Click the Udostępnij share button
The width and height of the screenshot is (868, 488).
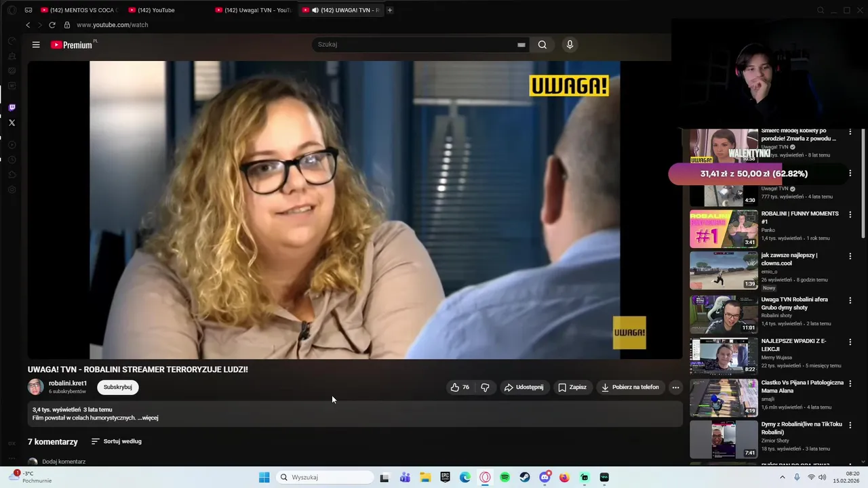click(x=524, y=388)
